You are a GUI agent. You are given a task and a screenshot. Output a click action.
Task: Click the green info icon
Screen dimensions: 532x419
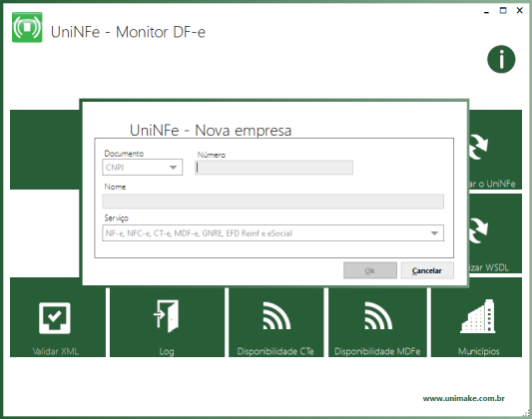tap(501, 59)
